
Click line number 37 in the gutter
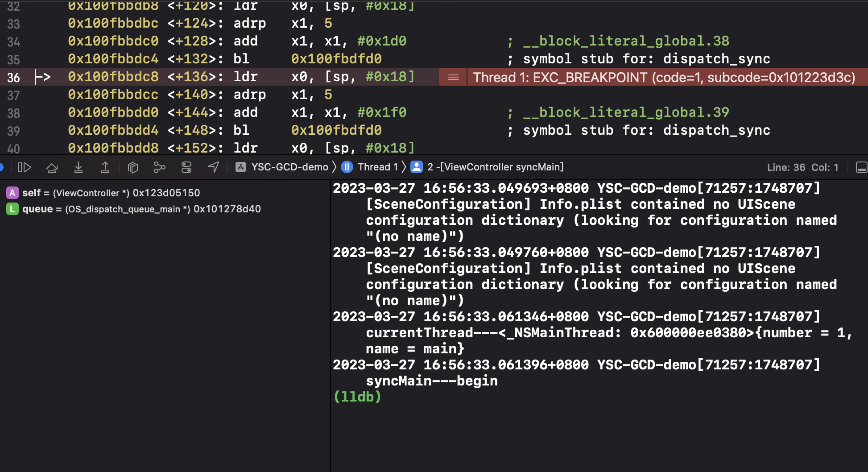click(13, 95)
